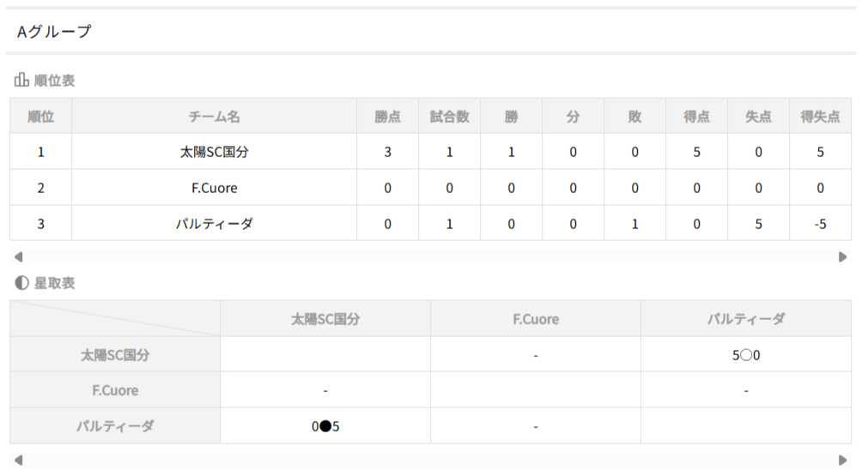Image resolution: width=868 pixels, height=470 pixels.
Task: Select 太陽SC国分 in the standings table
Action: pyautogui.click(x=215, y=153)
